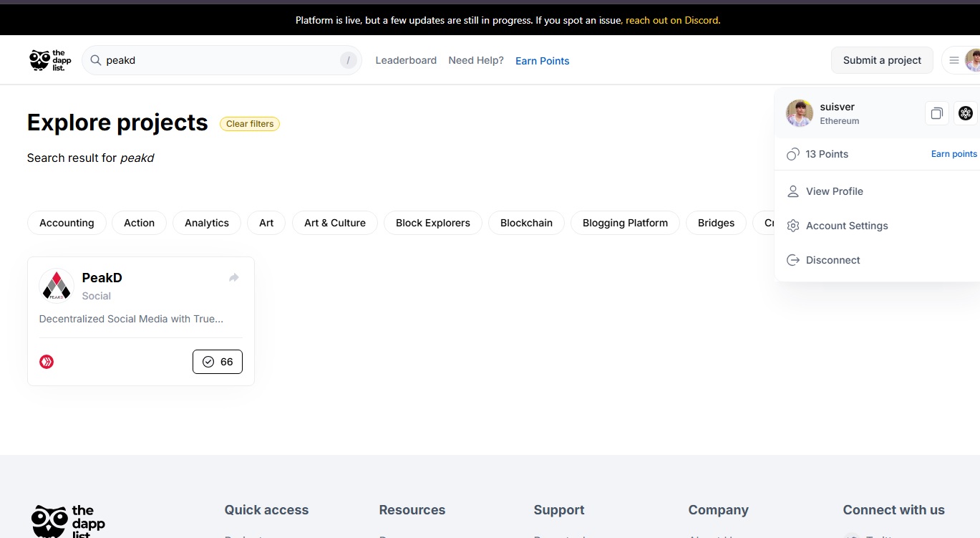This screenshot has height=538, width=980.
Task: Clear filters via the yellow badge
Action: pos(250,124)
